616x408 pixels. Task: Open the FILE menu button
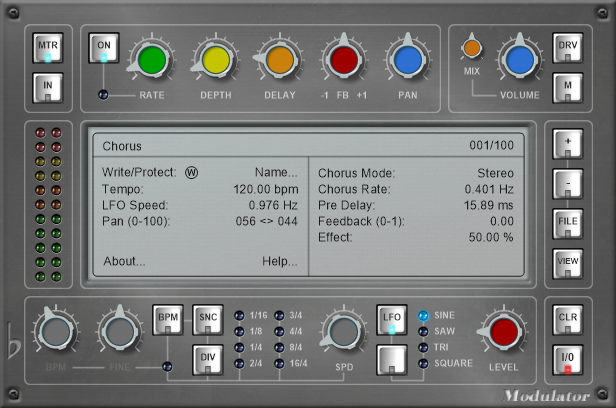(x=566, y=221)
